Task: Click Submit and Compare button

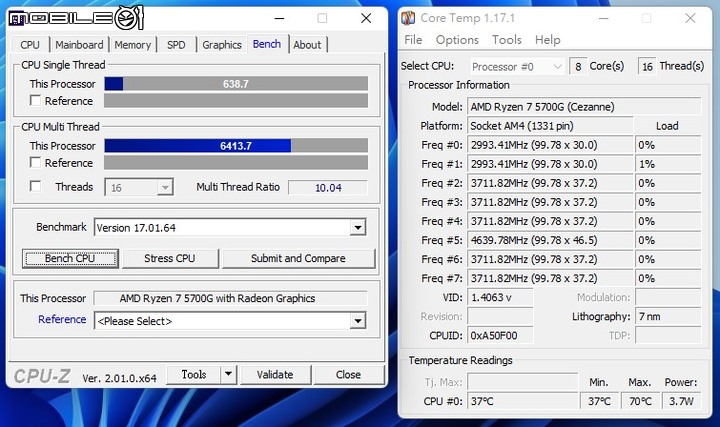Action: point(298,258)
